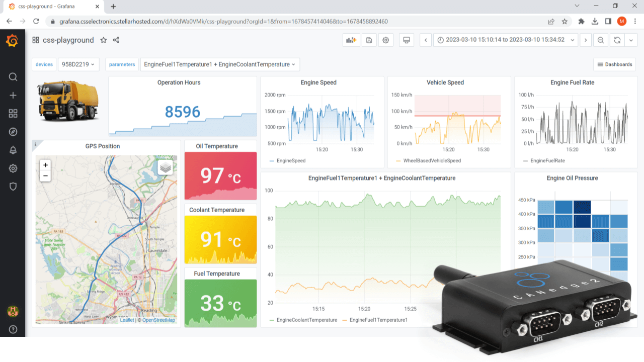Enable TV view mode with the monitor icon
Image resolution: width=644 pixels, height=362 pixels.
tap(406, 40)
